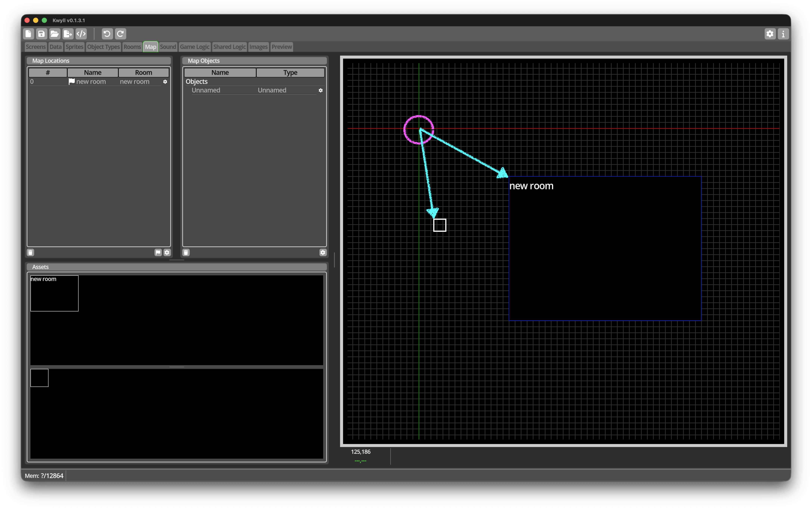The height and width of the screenshot is (509, 812).
Task: Save project with the floppy disk icon
Action: (41, 34)
